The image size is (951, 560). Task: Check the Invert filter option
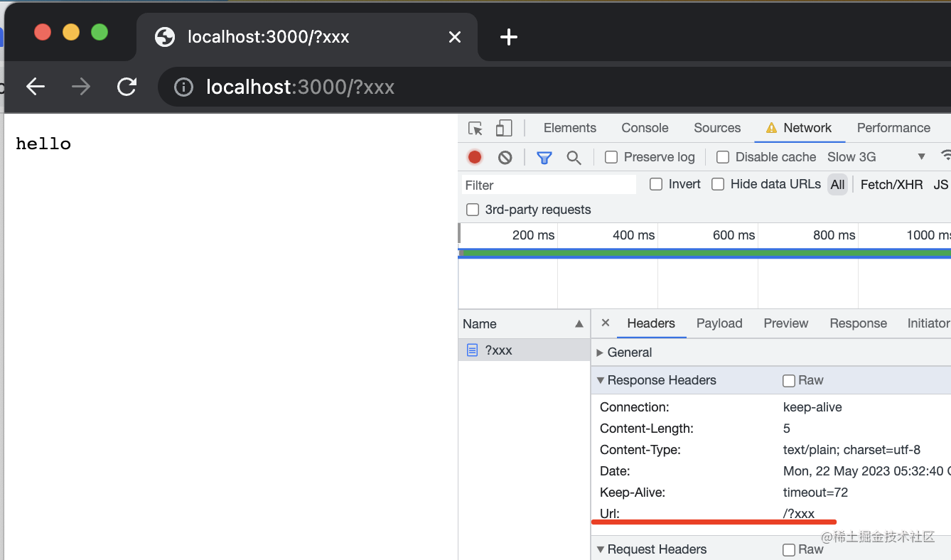[x=657, y=184]
